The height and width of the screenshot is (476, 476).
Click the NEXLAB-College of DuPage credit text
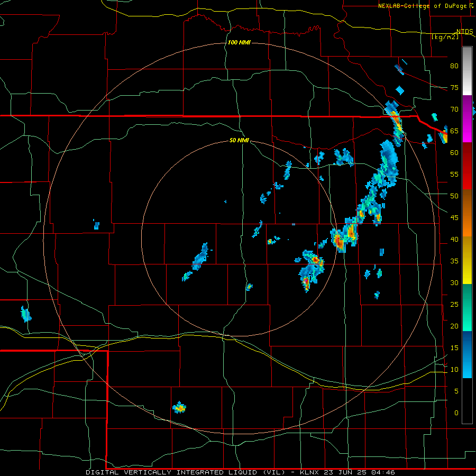coord(423,6)
